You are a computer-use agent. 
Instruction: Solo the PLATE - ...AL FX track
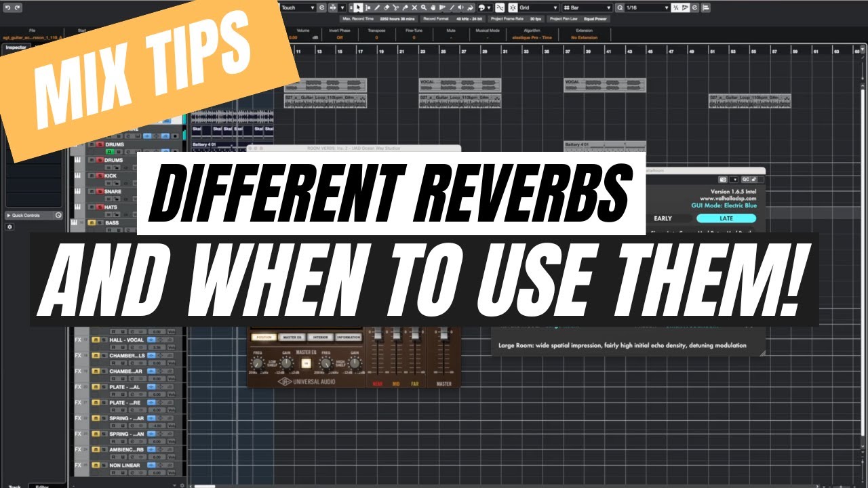(x=104, y=387)
